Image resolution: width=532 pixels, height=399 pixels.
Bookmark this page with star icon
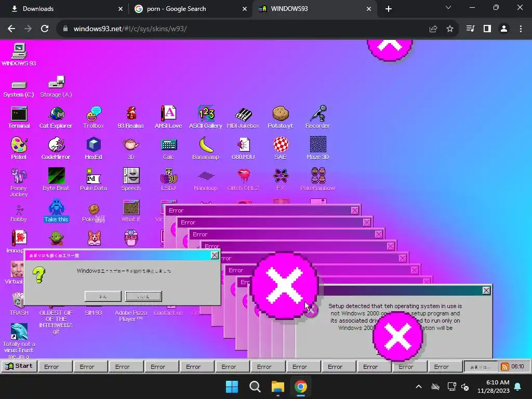tap(450, 29)
